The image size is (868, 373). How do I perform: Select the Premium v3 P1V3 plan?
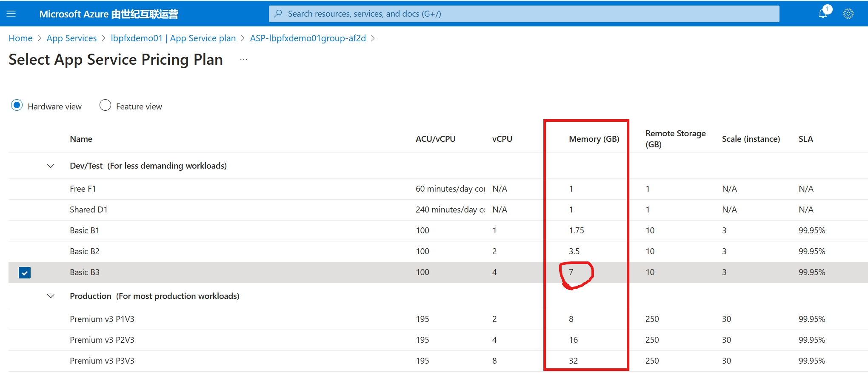tap(102, 319)
